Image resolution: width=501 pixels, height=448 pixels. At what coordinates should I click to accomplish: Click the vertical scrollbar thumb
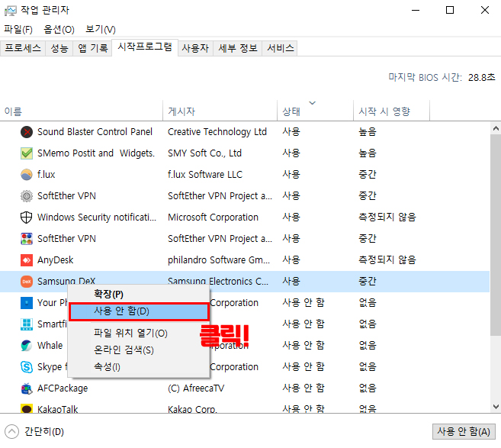(496, 235)
